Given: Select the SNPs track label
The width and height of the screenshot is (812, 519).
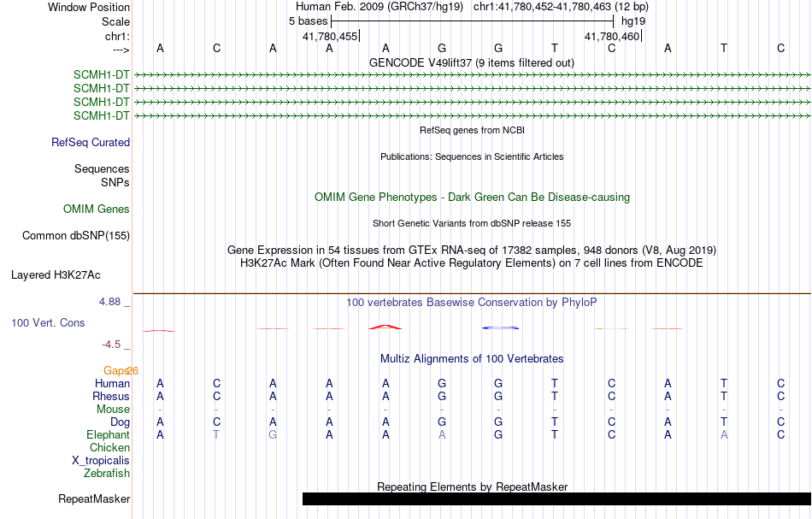Looking at the screenshot, I should pos(115,182).
